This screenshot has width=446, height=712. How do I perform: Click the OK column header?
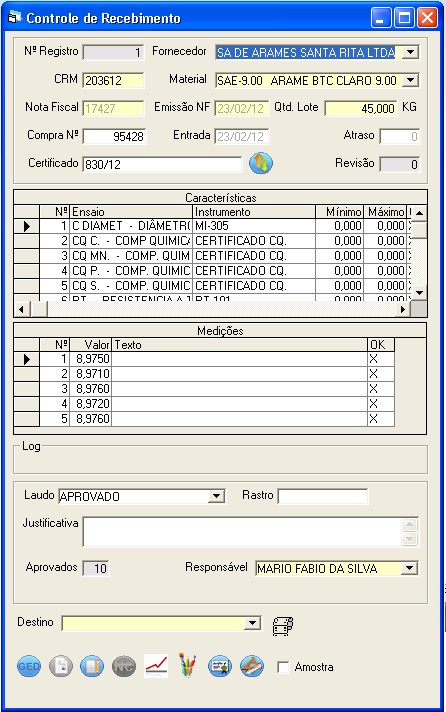tap(381, 345)
